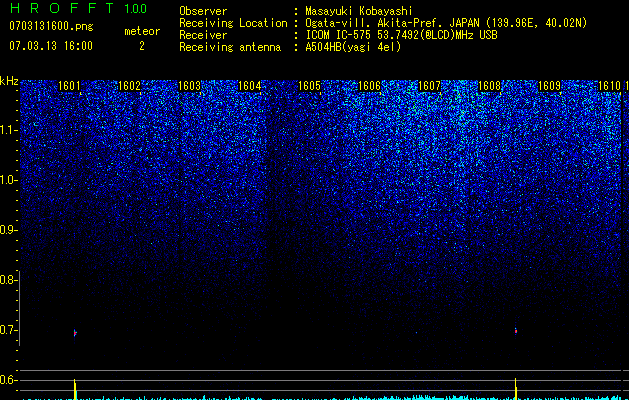Click the yellow power spike below 1601
Screen dimensions: 629x400
(75, 389)
